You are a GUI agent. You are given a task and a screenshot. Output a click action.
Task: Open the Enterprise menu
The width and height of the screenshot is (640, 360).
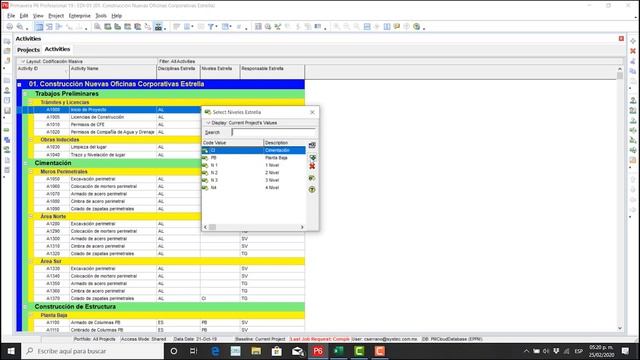click(x=80, y=16)
